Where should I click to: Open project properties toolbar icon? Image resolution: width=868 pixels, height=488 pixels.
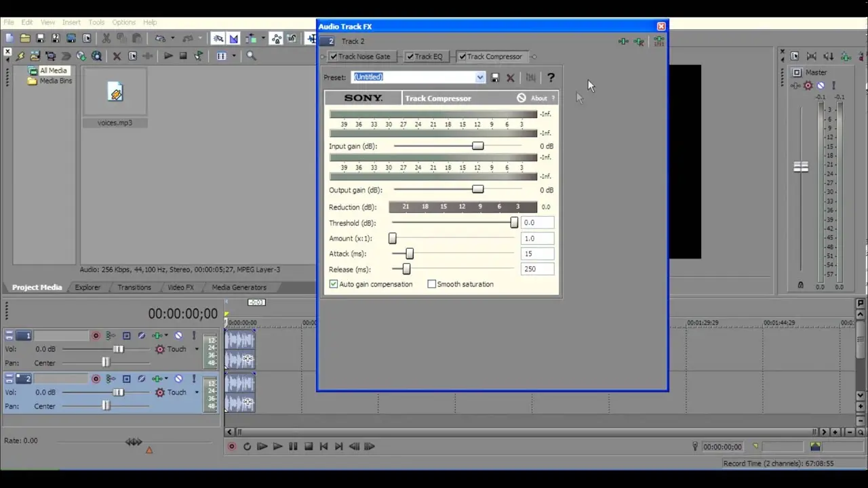(x=87, y=39)
